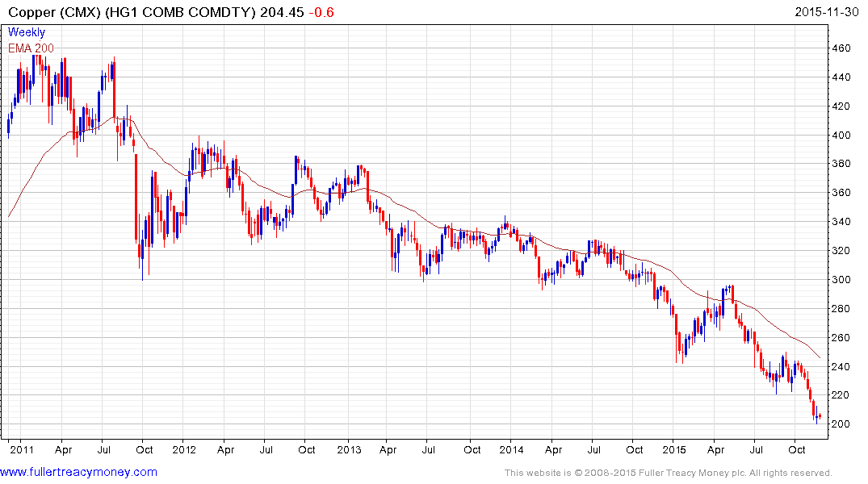
Task: Click the 2015 time axis label
Action: coord(674,449)
